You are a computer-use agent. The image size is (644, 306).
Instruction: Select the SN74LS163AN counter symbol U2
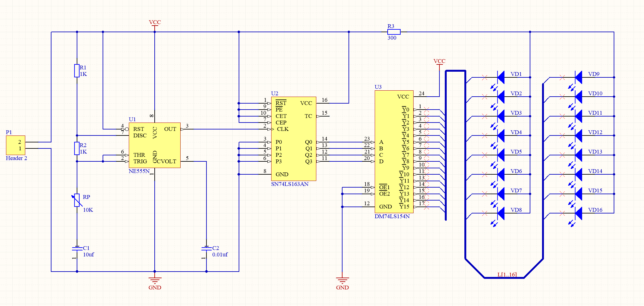click(x=294, y=139)
